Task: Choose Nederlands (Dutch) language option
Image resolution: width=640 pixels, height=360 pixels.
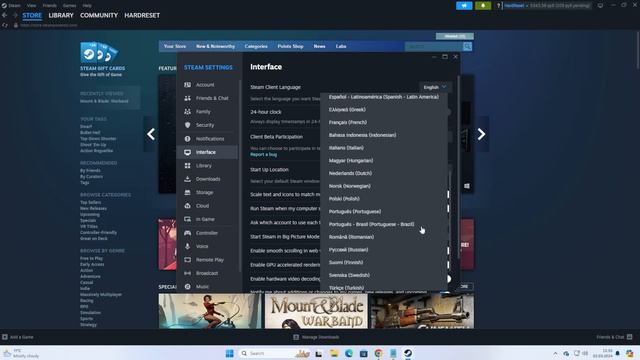Action: (350, 173)
